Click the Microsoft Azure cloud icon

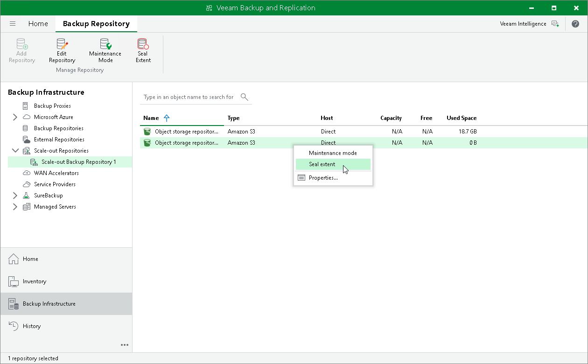27,117
